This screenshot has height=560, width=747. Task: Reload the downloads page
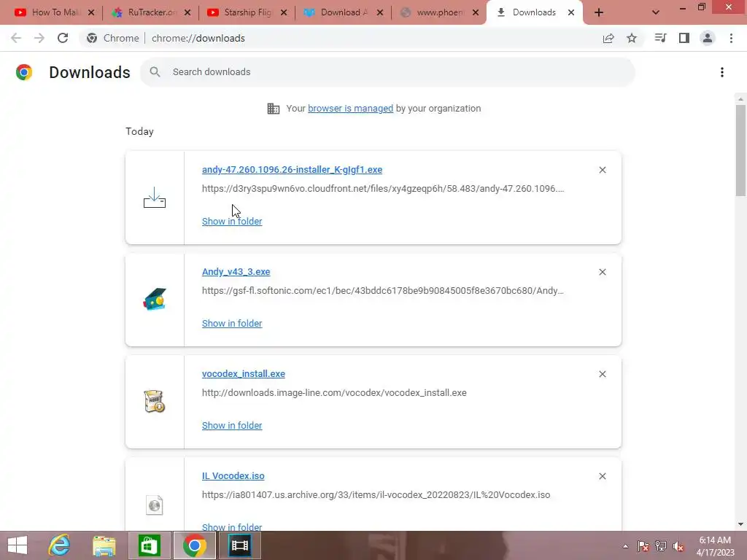tap(63, 38)
